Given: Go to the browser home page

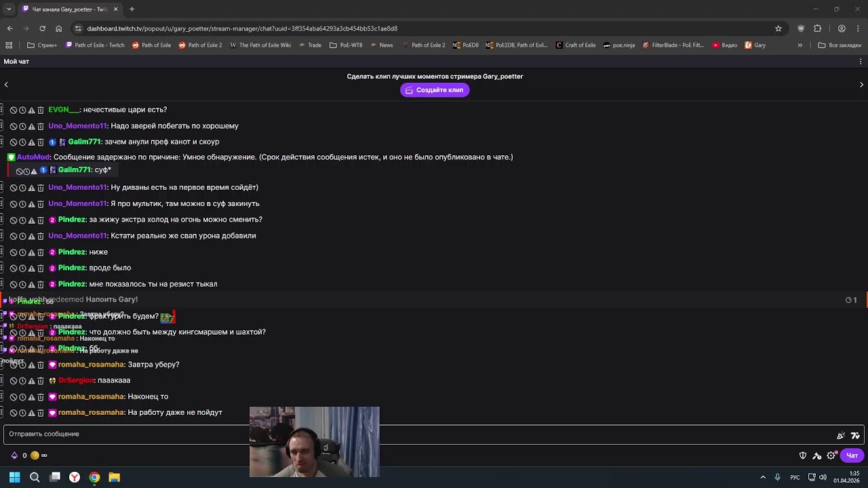Looking at the screenshot, I should coord(58,28).
